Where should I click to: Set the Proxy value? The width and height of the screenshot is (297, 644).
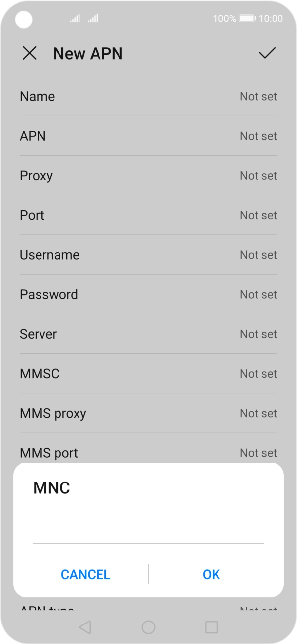point(148,175)
